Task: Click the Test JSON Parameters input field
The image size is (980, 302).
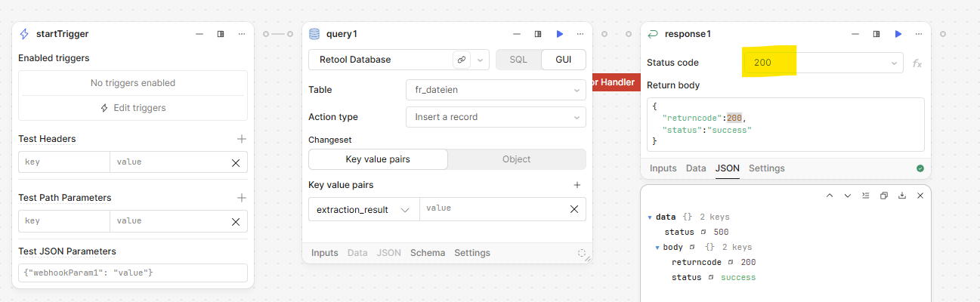Action: [133, 273]
